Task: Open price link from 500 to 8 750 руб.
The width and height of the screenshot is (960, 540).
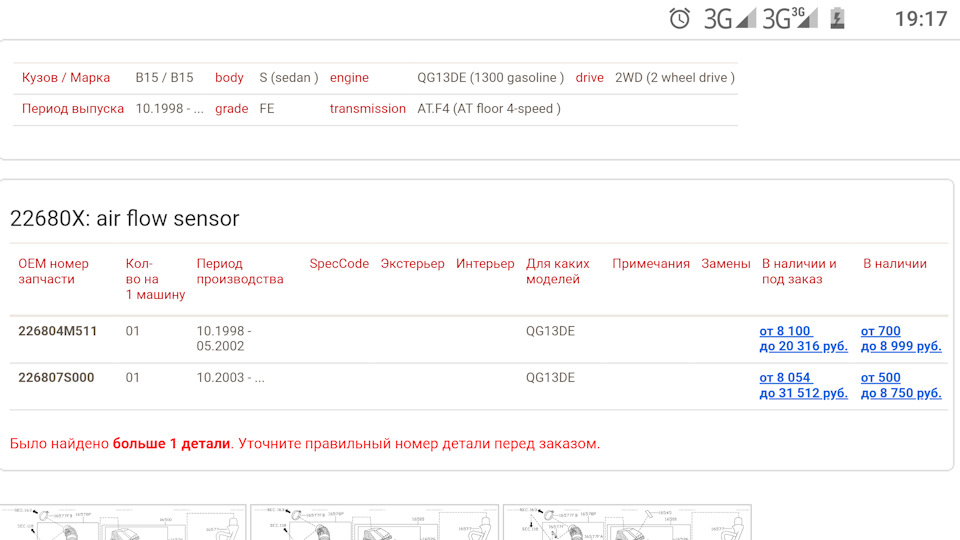Action: 901,385
